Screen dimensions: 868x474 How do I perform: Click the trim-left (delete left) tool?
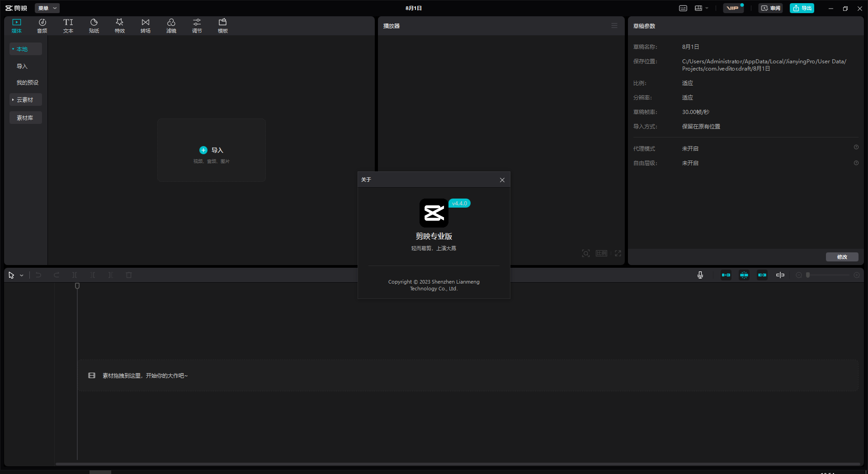[x=93, y=275]
